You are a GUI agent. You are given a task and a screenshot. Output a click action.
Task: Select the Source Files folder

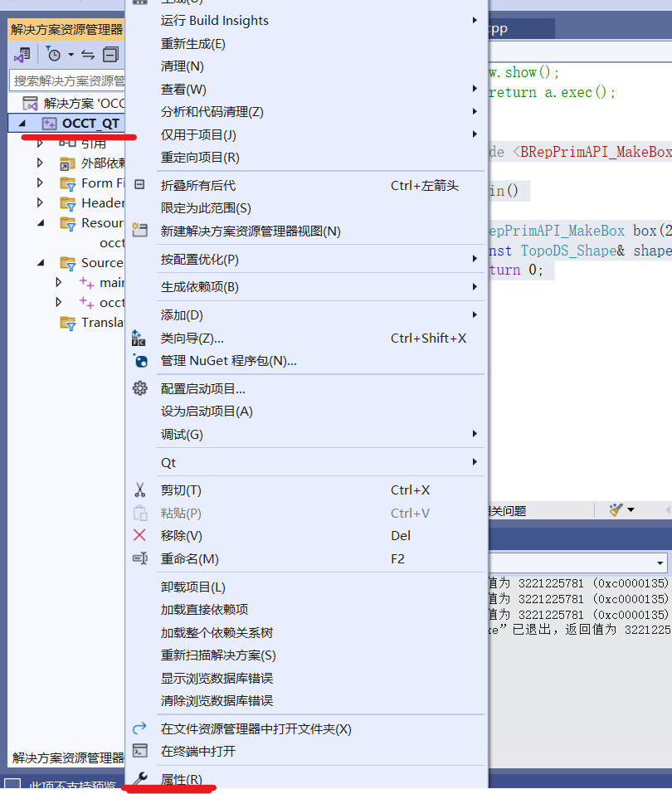click(91, 263)
